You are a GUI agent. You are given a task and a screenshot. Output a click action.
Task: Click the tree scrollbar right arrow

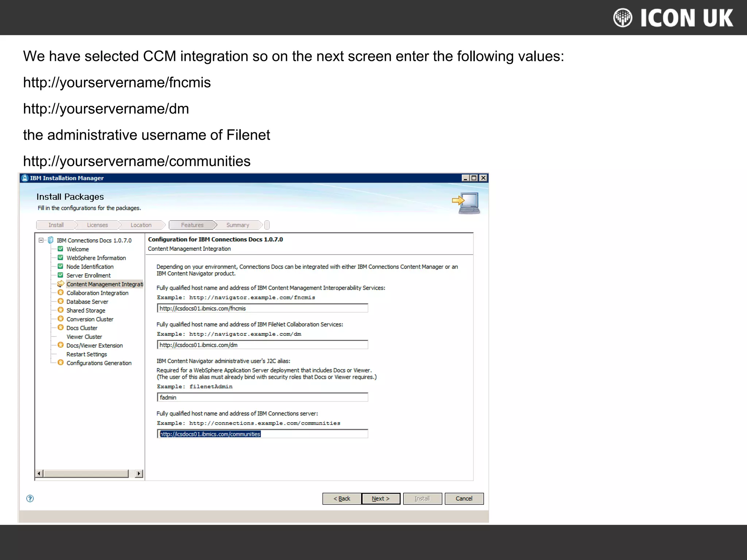(139, 474)
